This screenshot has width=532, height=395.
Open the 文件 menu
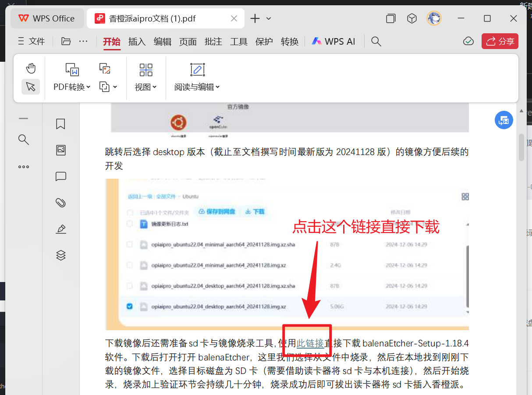click(x=32, y=42)
